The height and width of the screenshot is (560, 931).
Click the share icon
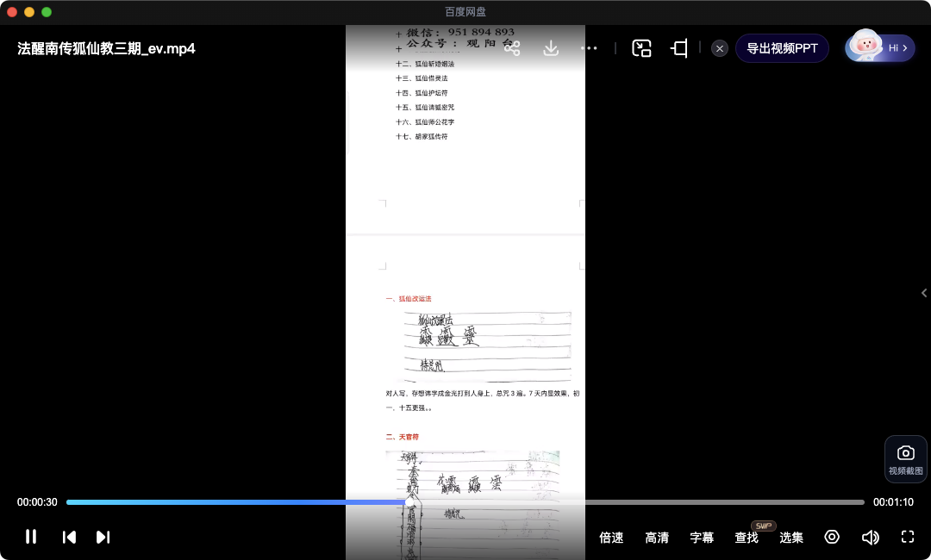tap(512, 48)
